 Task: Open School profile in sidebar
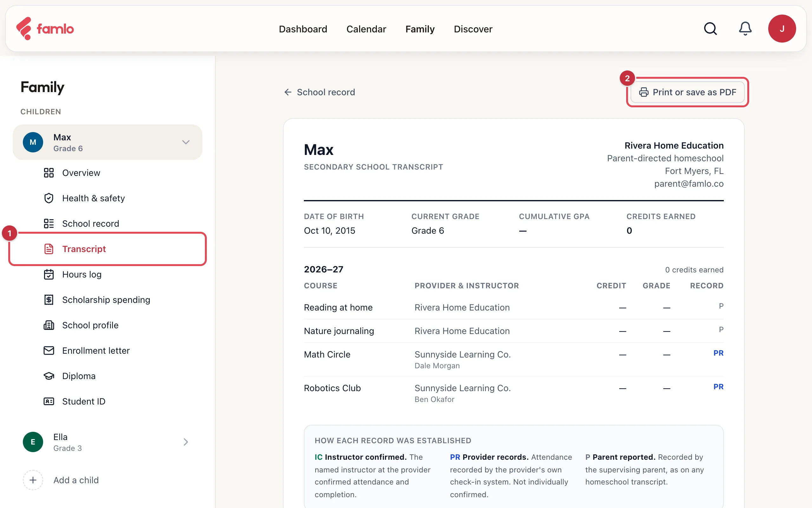coord(90,325)
